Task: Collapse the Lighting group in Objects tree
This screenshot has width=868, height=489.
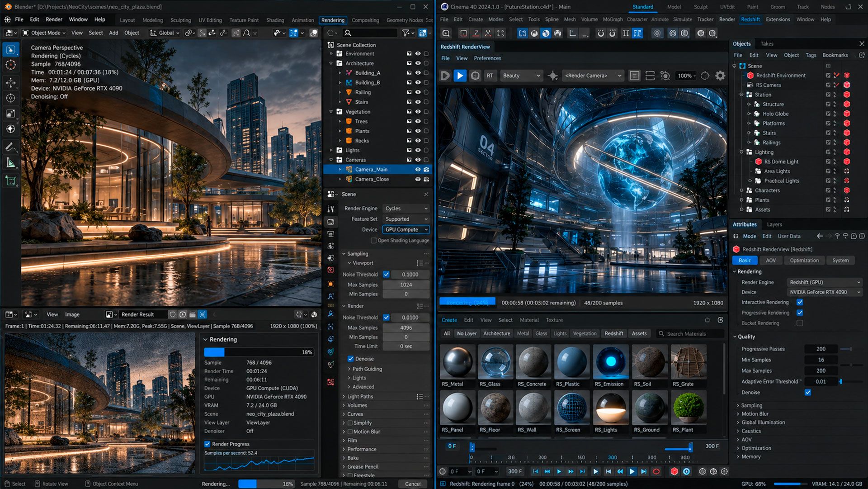Action: tap(741, 152)
